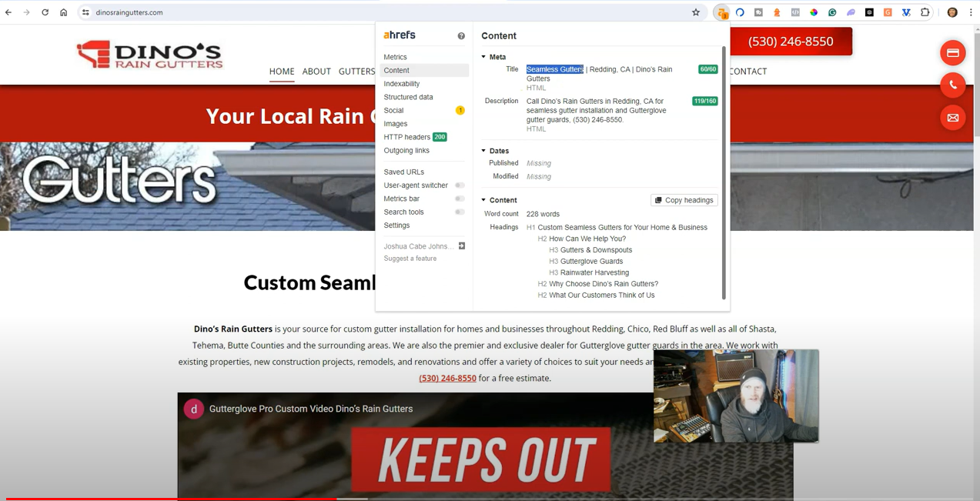The image size is (980, 501).
Task: Toggle the User-agent switcher switch
Action: [460, 185]
